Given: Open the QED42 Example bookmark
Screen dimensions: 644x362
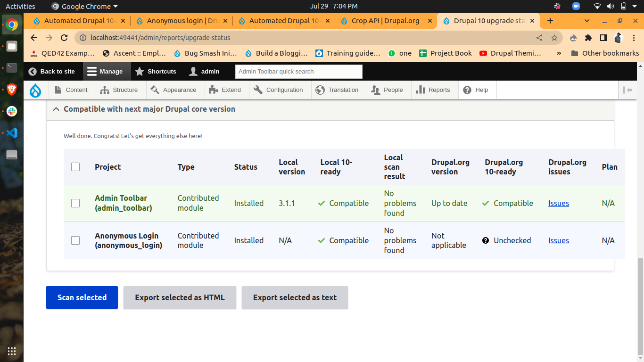Looking at the screenshot, I should click(x=62, y=53).
